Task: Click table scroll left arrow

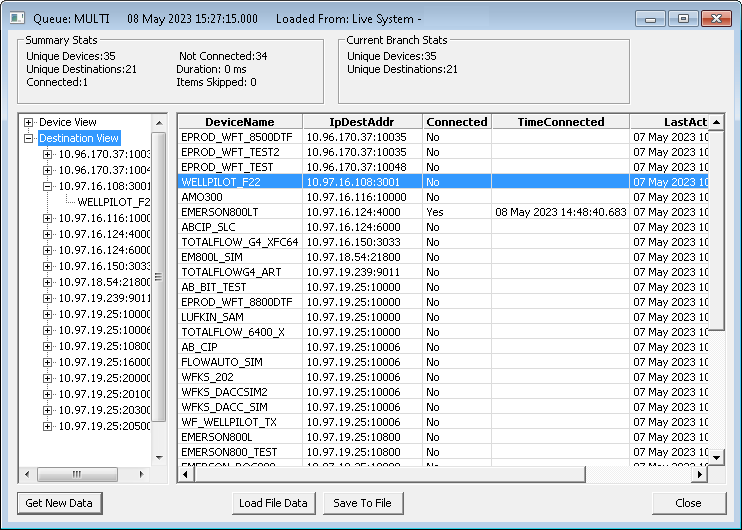Action: 186,474
